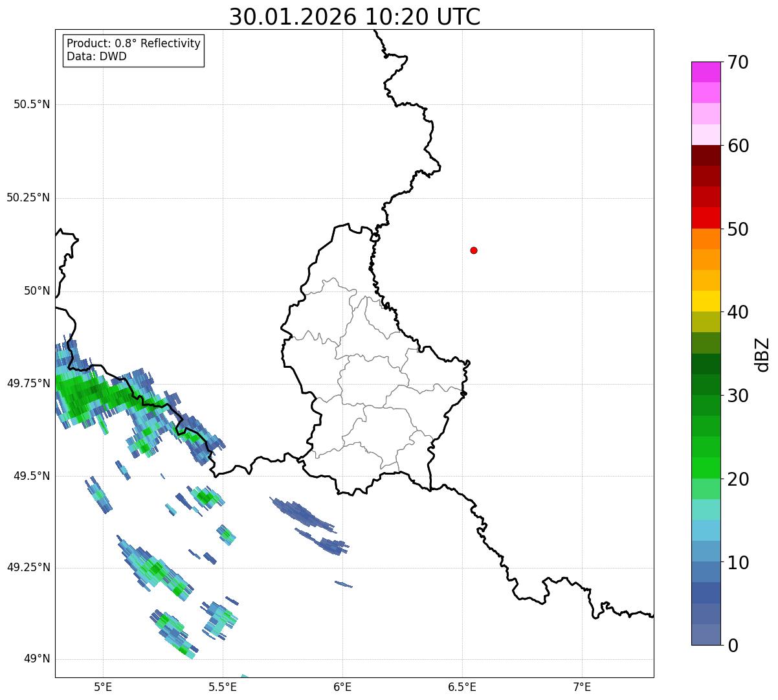The image size is (778, 700).
Task: Click the dBZ colorbar axis label
Action: coord(762,354)
